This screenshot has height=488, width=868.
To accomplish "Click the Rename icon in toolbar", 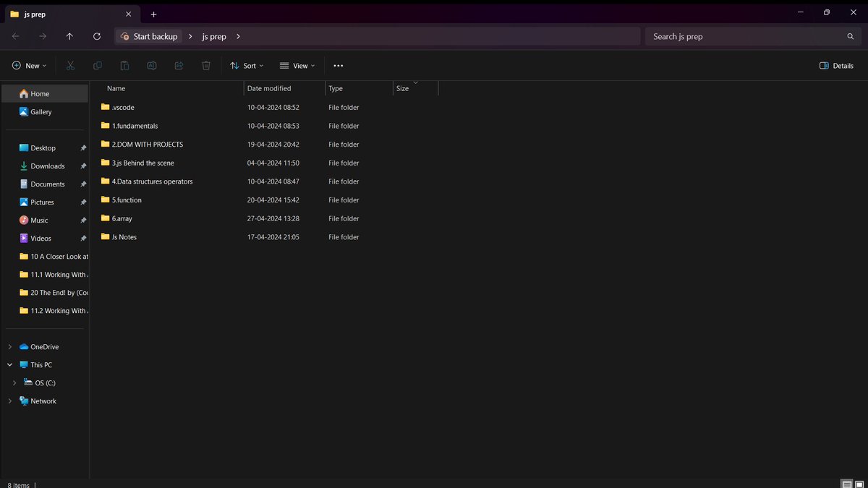I will tap(152, 66).
